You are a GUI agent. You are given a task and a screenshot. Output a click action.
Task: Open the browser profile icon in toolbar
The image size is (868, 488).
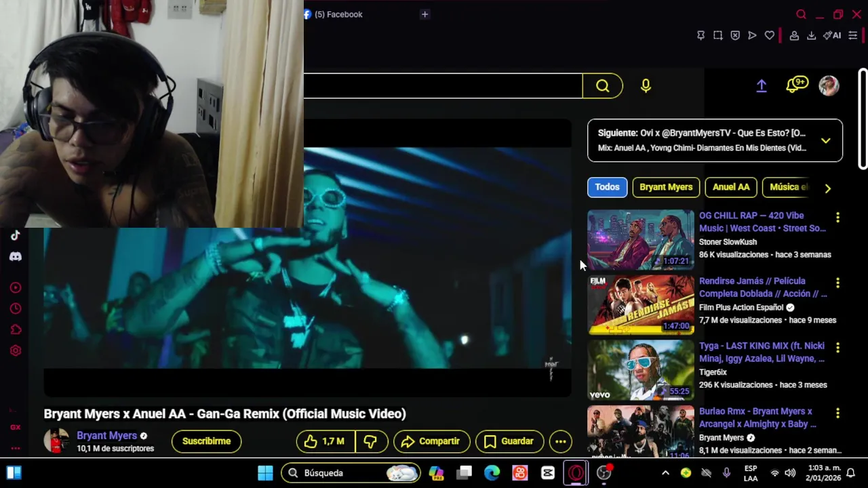tap(794, 35)
